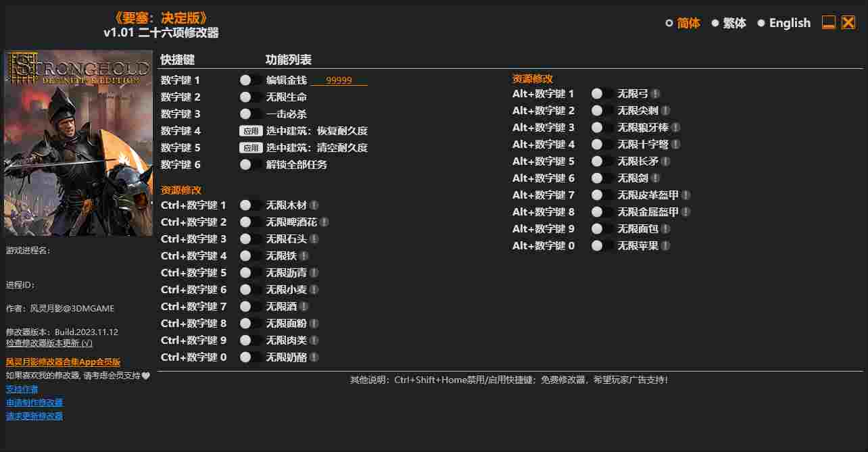Toggle 无限奶酪 switch
The height and width of the screenshot is (452, 868).
(251, 357)
